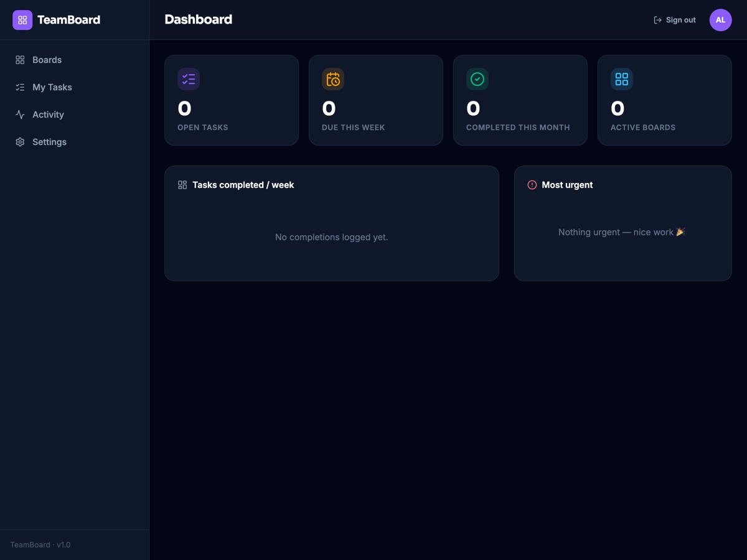Click the DUE THIS WEEK label

353,128
